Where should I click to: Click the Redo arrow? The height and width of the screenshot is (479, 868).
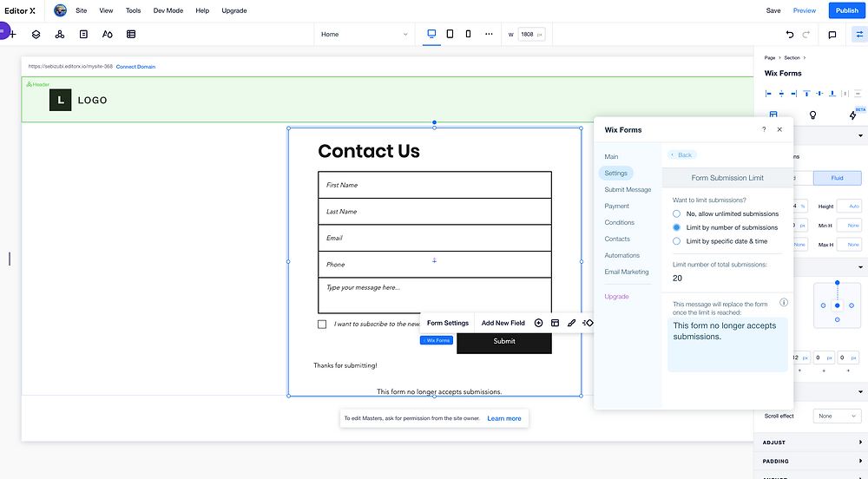pos(806,35)
